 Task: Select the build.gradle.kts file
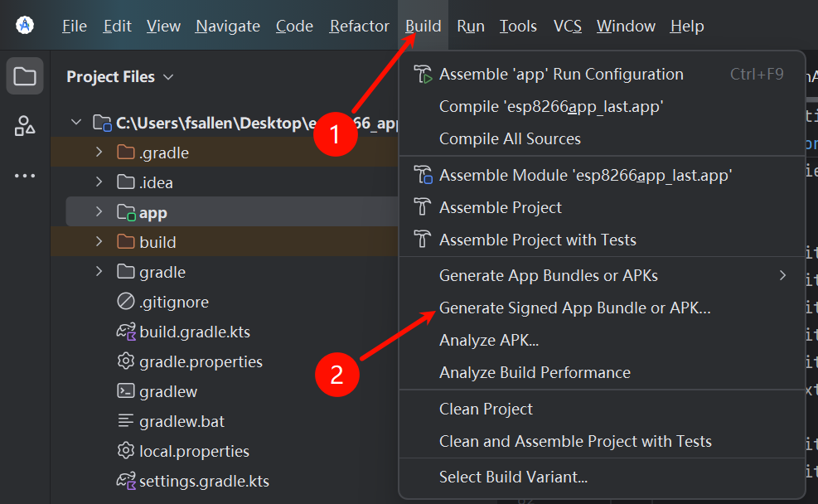194,332
